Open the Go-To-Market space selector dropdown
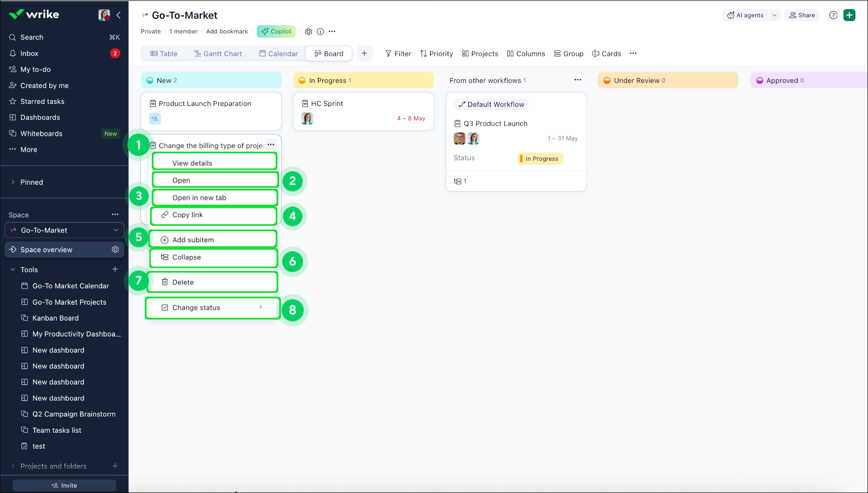Viewport: 868px width, 493px height. (65, 231)
